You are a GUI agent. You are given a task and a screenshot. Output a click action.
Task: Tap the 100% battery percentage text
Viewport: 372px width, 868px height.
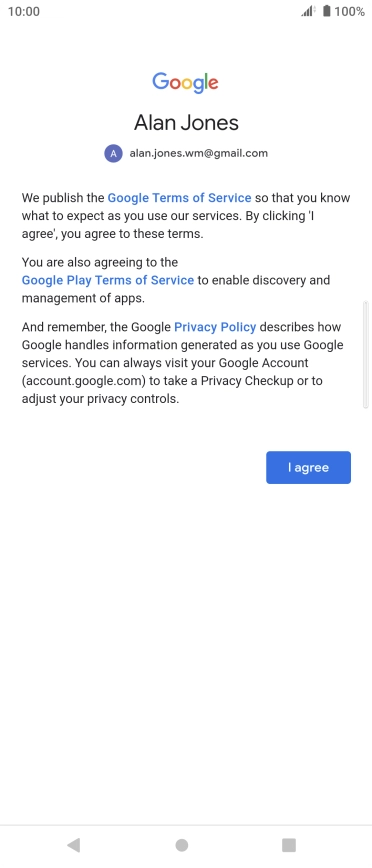[350, 11]
